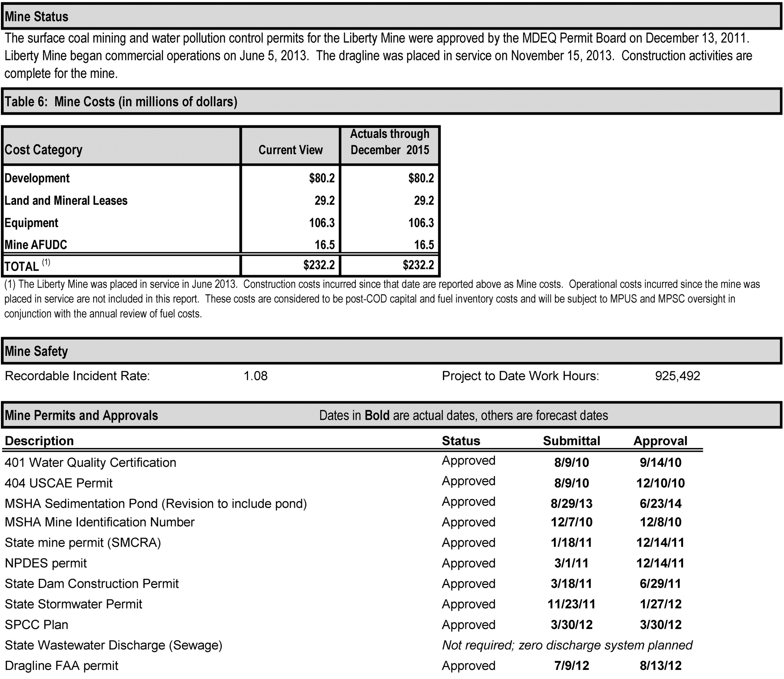
Task: Select the Recordable Incident Rate value 1.08
Action: [x=255, y=376]
